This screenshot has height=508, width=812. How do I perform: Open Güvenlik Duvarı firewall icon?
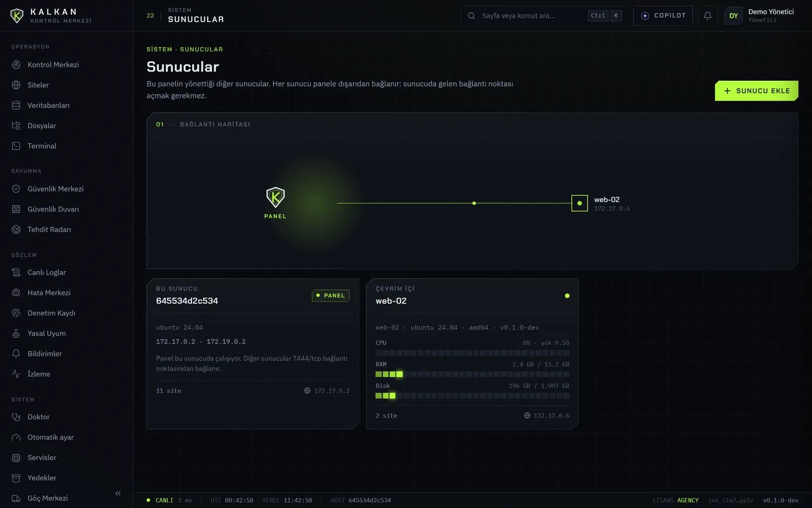16,209
